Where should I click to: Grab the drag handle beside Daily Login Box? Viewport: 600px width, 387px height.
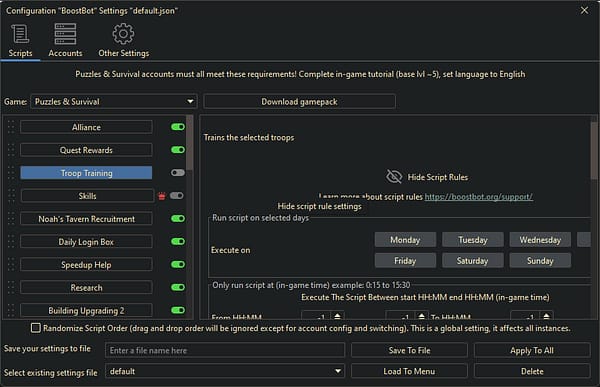[x=11, y=242]
